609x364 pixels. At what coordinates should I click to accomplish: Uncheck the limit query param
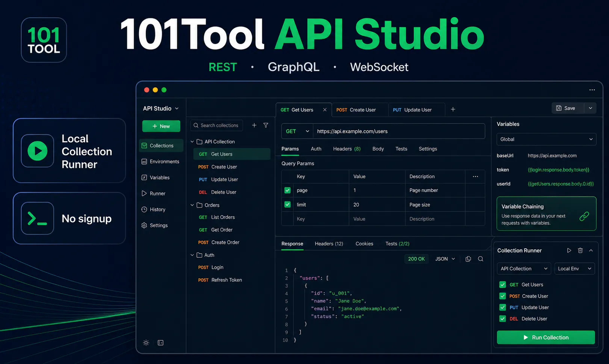(x=288, y=205)
